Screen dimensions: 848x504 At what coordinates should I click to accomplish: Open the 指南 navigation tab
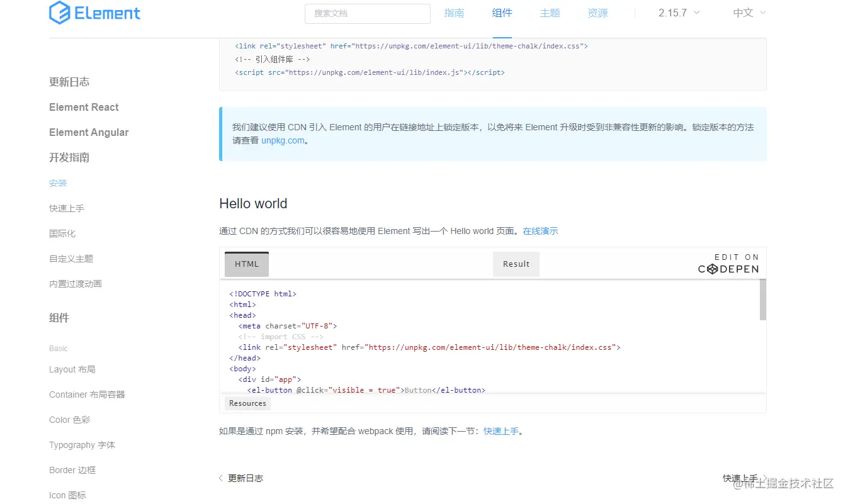coord(454,13)
